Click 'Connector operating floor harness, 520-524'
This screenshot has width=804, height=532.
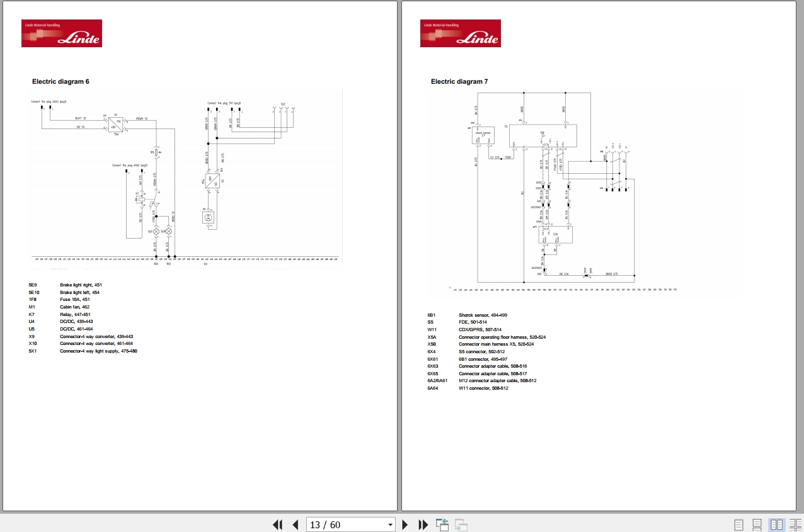(502, 337)
